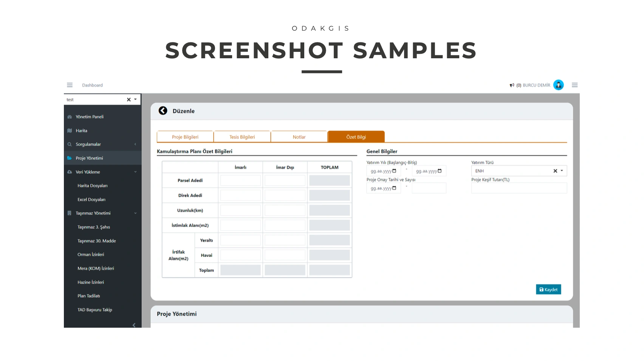644x361 pixels.
Task: Expand the Sorgulamalar menu
Action: [x=135, y=144]
